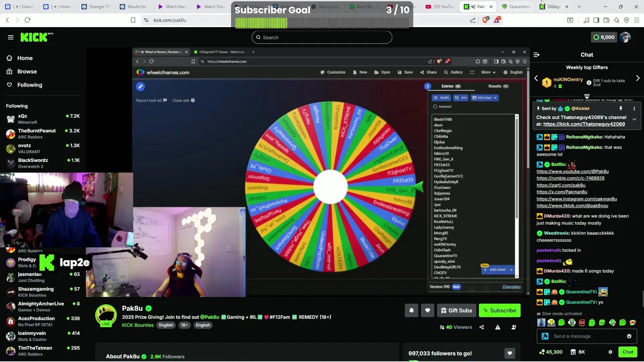
Task: Click person icon beside report icon
Action: (514, 327)
